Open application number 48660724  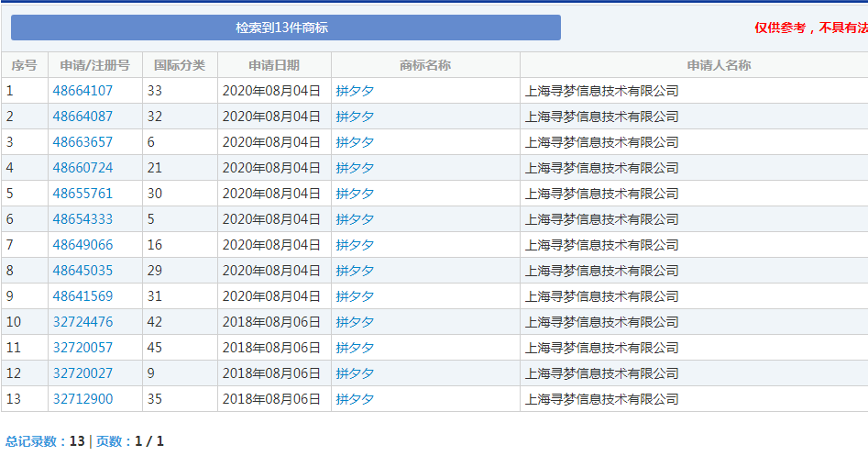(82, 168)
